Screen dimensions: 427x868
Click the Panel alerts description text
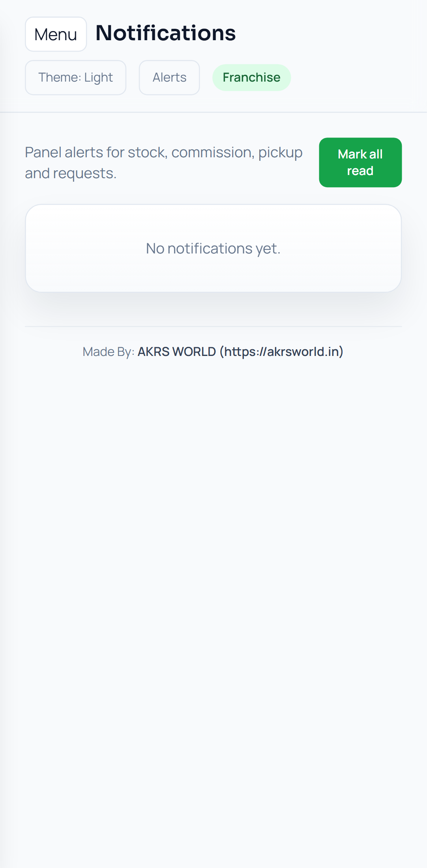[163, 162]
